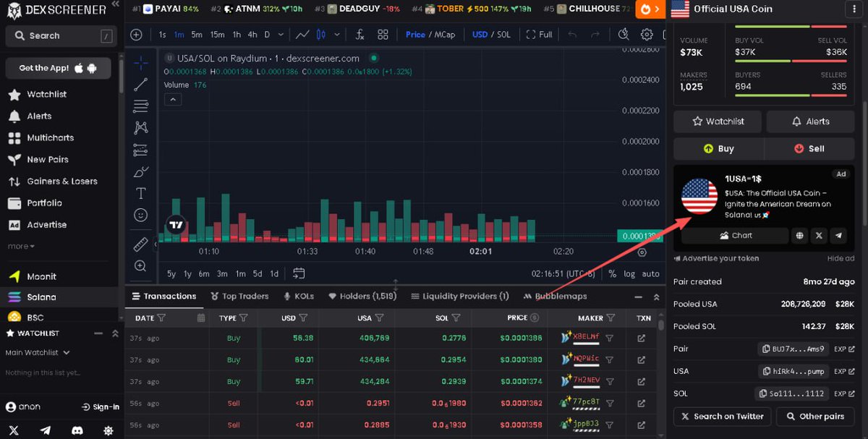Select the 1m timeframe
868x439 pixels.
point(179,35)
